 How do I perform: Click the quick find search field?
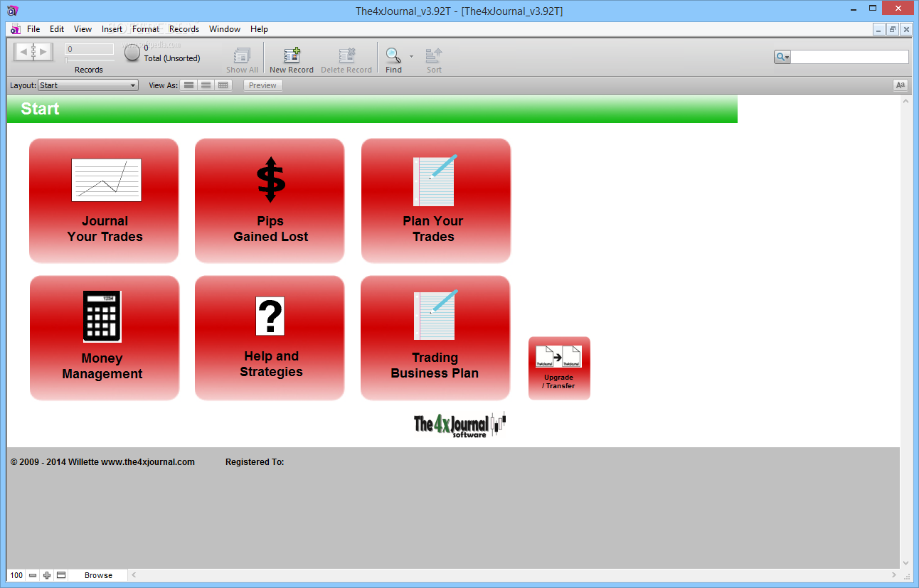(x=849, y=57)
